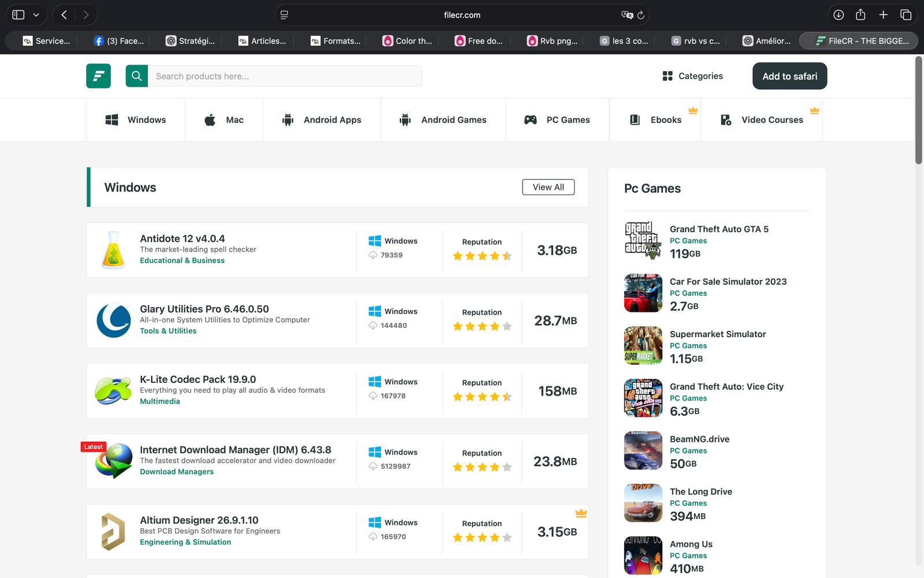Open Antidote 12 app icon
Viewport: 924px width, 578px height.
pyautogui.click(x=113, y=250)
